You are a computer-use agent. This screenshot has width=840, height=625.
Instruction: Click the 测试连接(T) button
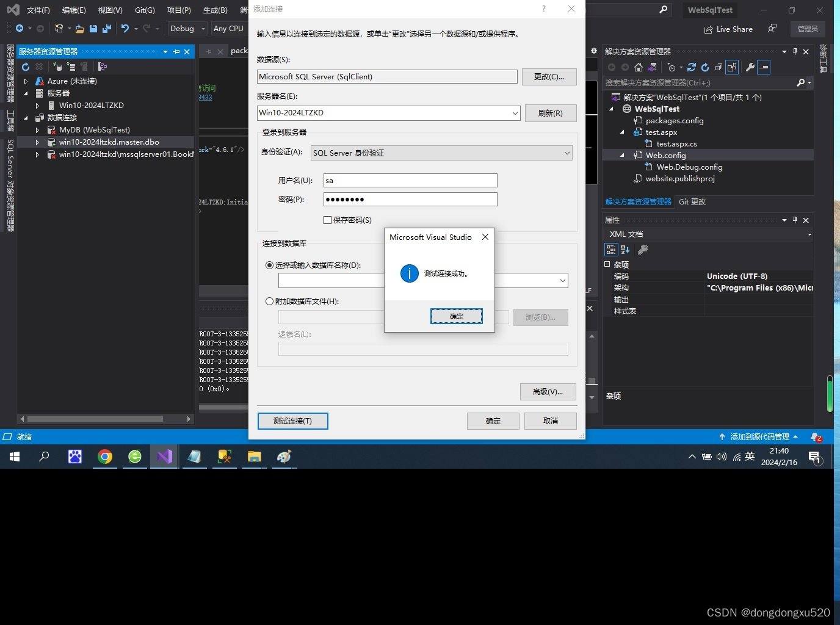coord(292,421)
